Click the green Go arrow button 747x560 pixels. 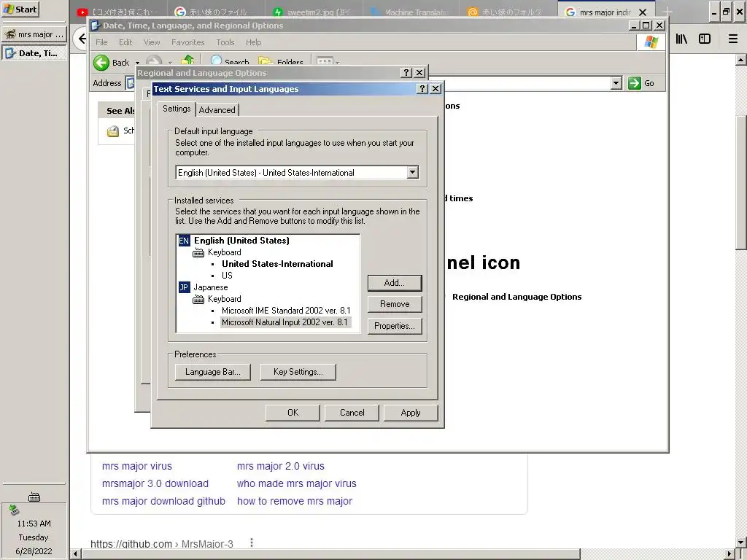tap(635, 83)
